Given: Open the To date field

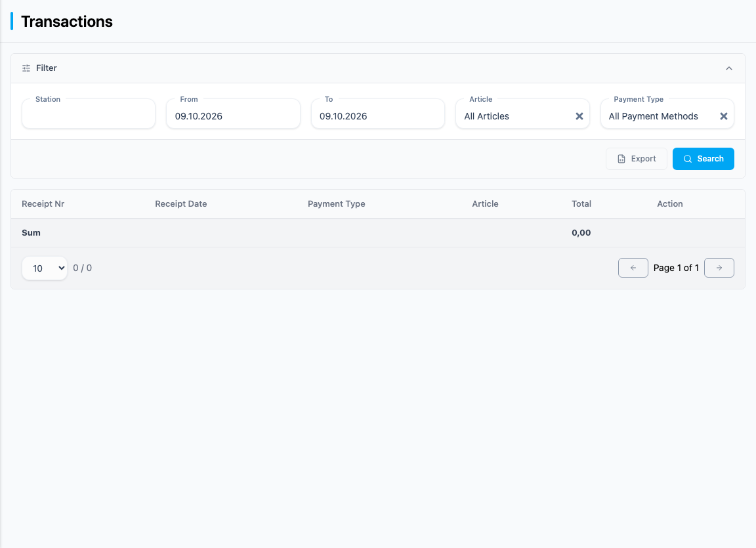Looking at the screenshot, I should pyautogui.click(x=378, y=114).
